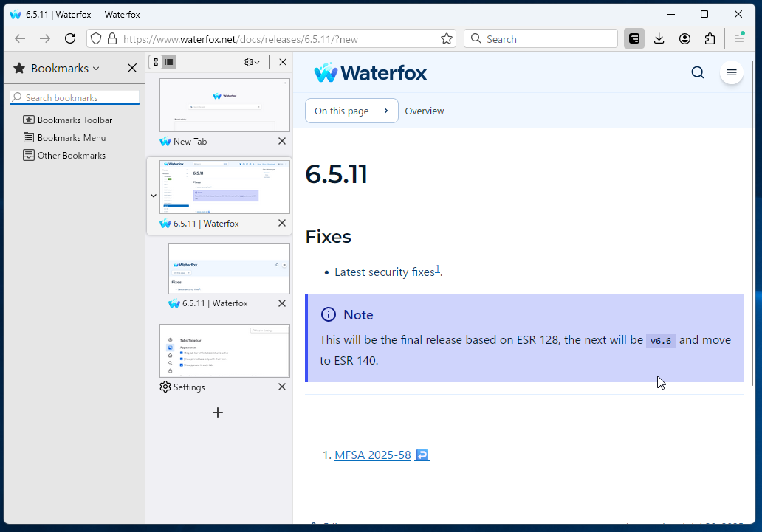
Task: Click the Downloads toolbar icon
Action: [659, 39]
